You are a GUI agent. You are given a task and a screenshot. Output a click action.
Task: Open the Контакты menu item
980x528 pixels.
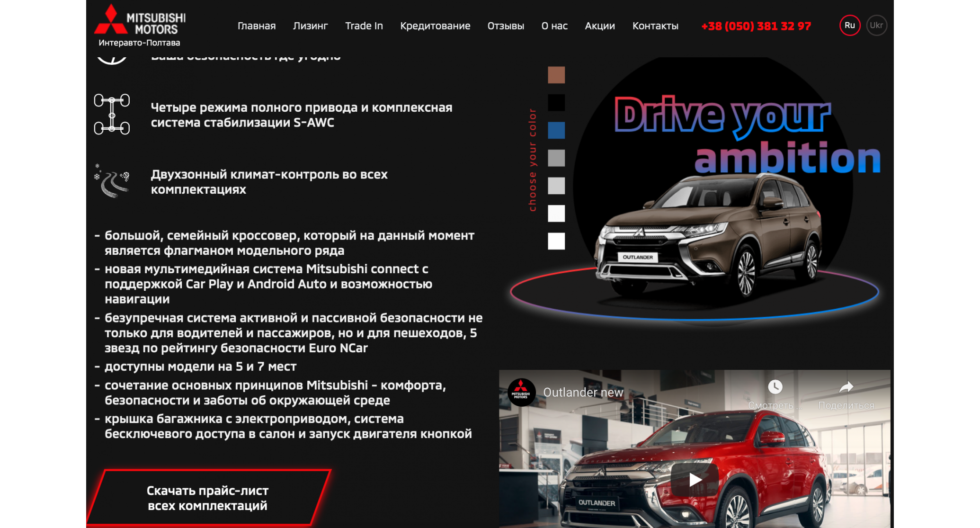[x=655, y=26]
